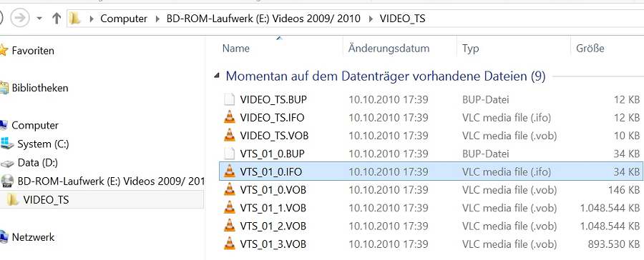This screenshot has height=260, width=644.
Task: Select the blank file icon of VIDEO_TS.BUP
Action: click(230, 99)
